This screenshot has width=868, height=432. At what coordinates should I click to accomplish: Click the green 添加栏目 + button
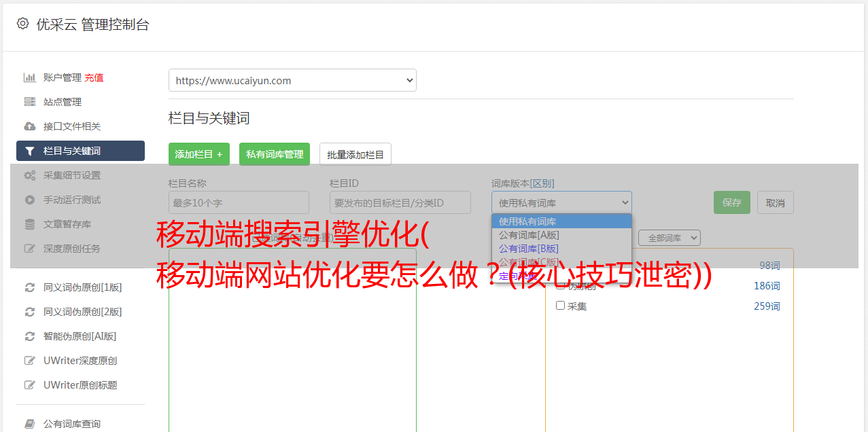199,154
